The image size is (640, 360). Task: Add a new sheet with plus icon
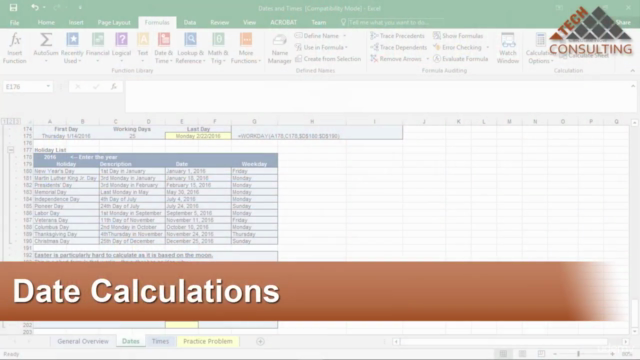point(260,341)
